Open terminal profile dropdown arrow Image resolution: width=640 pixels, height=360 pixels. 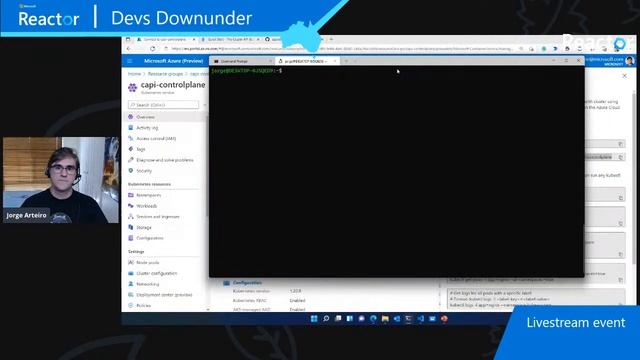pos(356,61)
